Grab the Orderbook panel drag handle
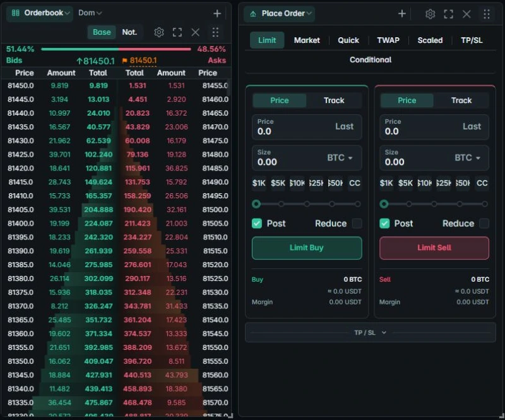Image resolution: width=505 pixels, height=420 pixels. (215, 32)
